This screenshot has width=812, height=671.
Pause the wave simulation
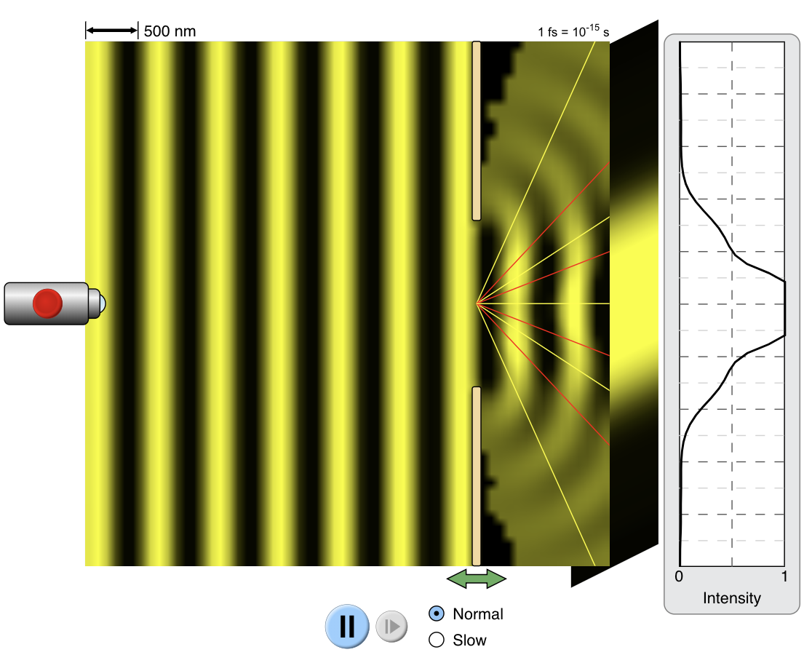click(347, 624)
